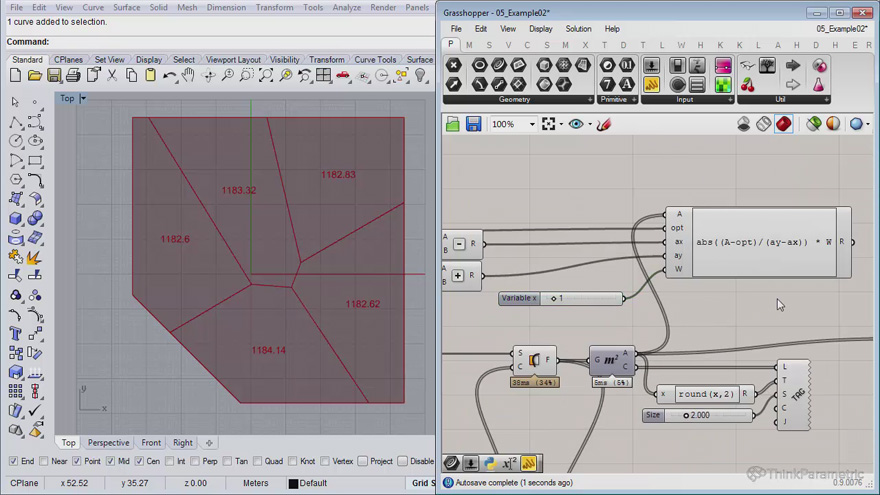This screenshot has width=880, height=495.
Task: Toggle Point osnap checkbox
Action: coord(77,461)
